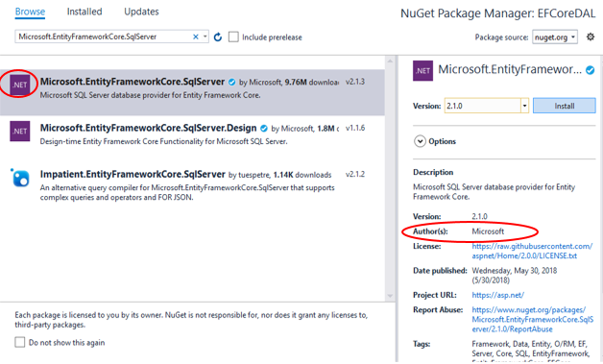Image resolution: width=603 pixels, height=364 pixels.
Task: Click 1.14K downloads text
Action: pos(302,175)
